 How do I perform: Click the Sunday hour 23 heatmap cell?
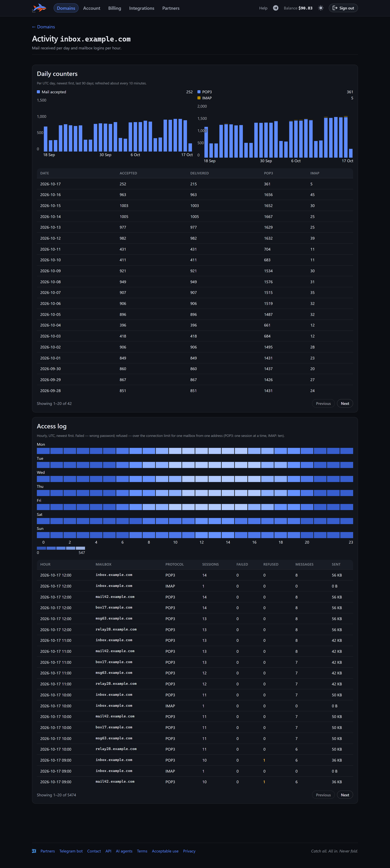[347, 535]
